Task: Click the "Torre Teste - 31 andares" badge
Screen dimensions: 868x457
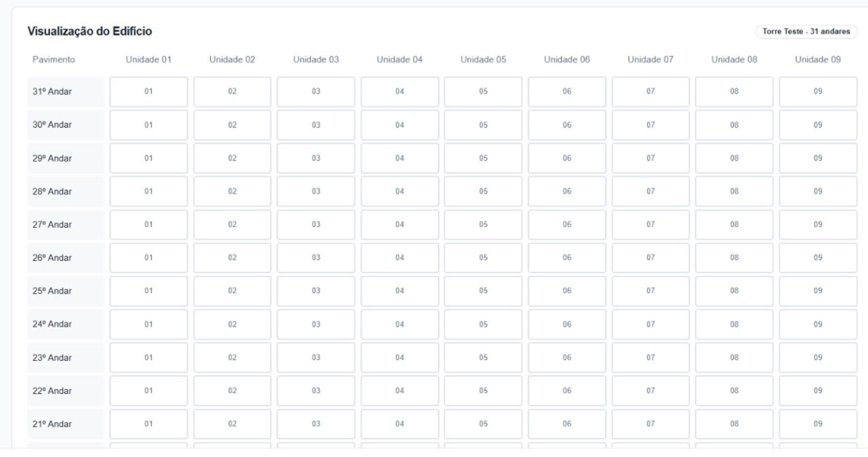Action: click(x=806, y=32)
